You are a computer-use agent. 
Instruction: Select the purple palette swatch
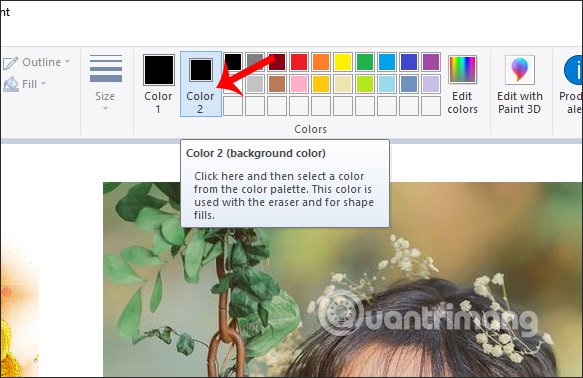pos(431,62)
